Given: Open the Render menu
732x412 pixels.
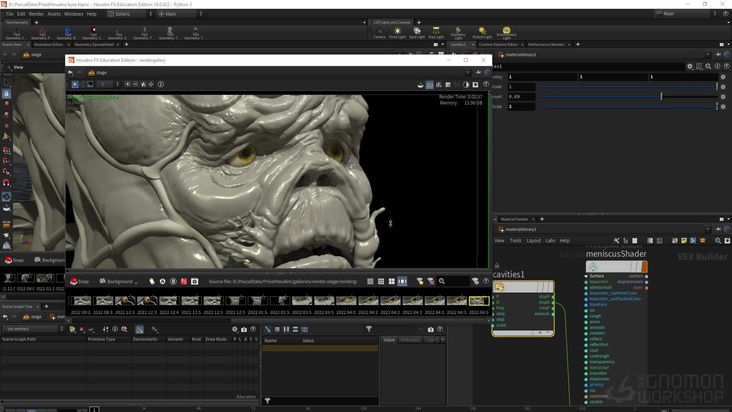Looking at the screenshot, I should (x=36, y=14).
